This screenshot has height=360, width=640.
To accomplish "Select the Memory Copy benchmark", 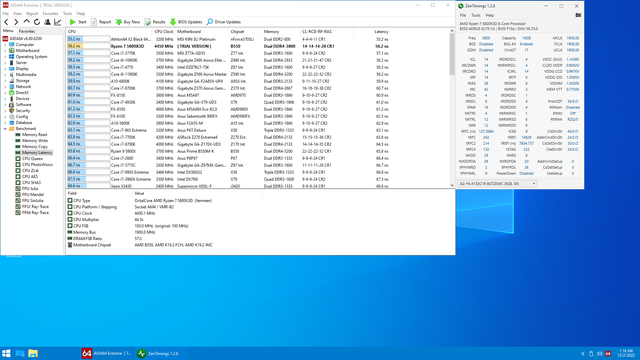I will (x=35, y=147).
